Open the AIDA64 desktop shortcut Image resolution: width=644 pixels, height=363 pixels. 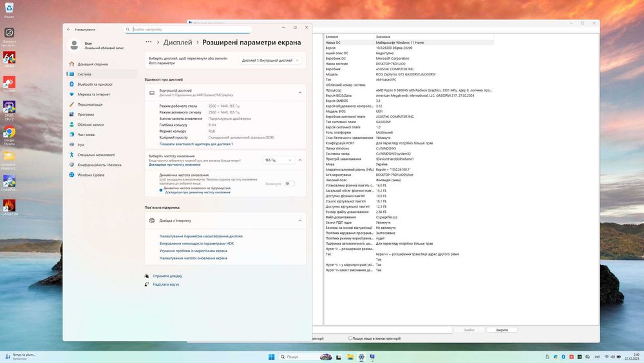9,59
